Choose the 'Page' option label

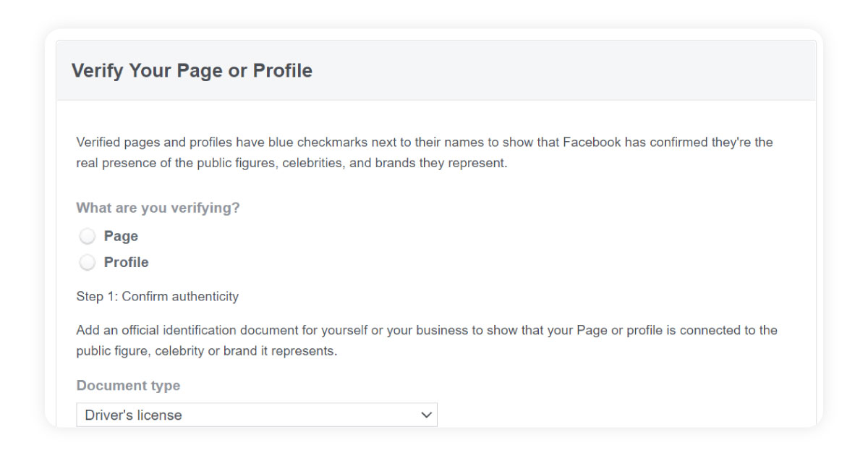121,236
